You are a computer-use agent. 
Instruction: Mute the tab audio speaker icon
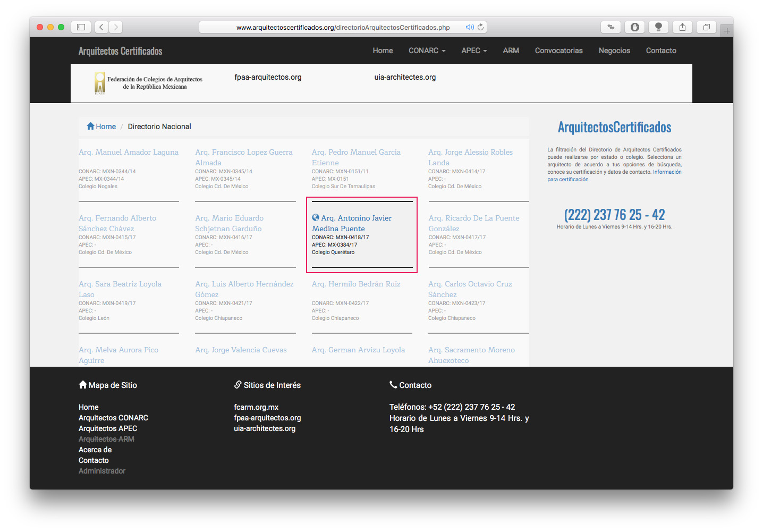coord(469,27)
